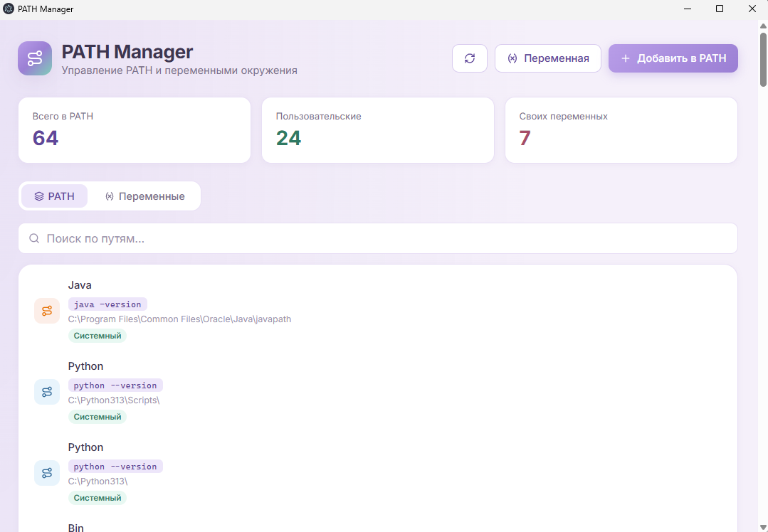Viewport: 768px width, 532px height.
Task: Close the PATH Manager window
Action: (x=752, y=9)
